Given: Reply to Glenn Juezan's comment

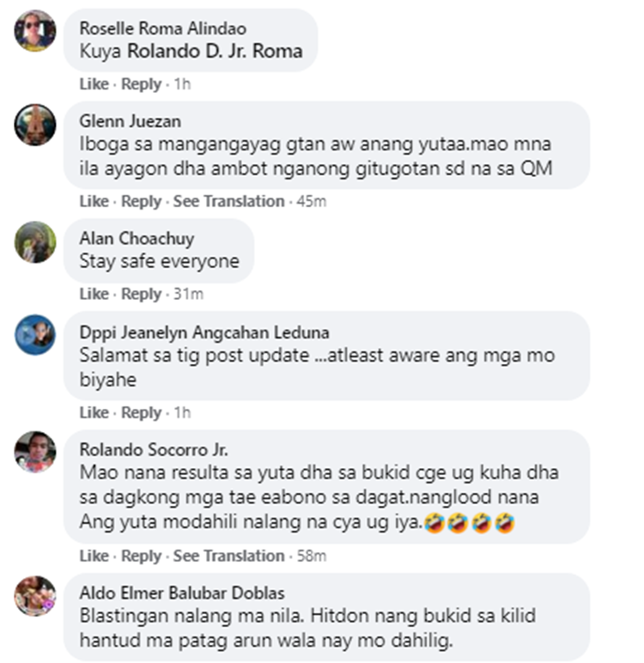Looking at the screenshot, I should pyautogui.click(x=141, y=201).
